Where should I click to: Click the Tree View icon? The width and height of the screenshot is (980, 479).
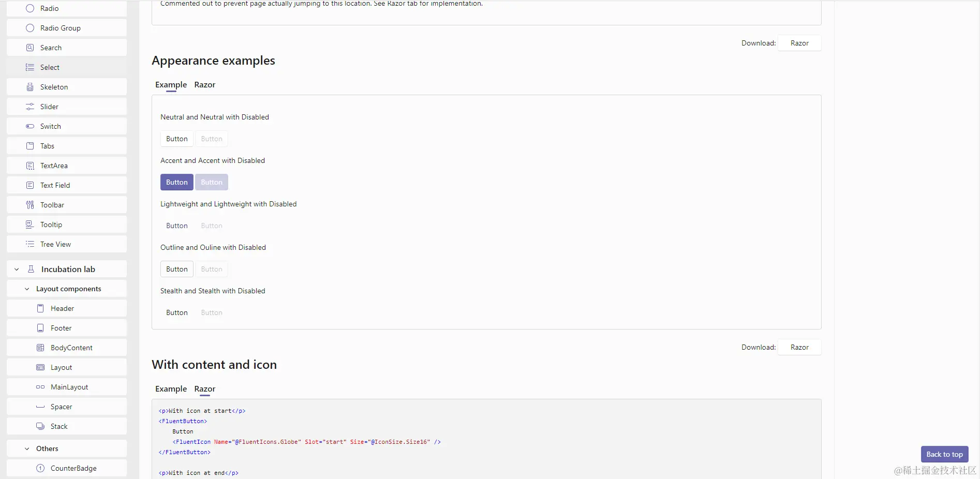tap(30, 244)
